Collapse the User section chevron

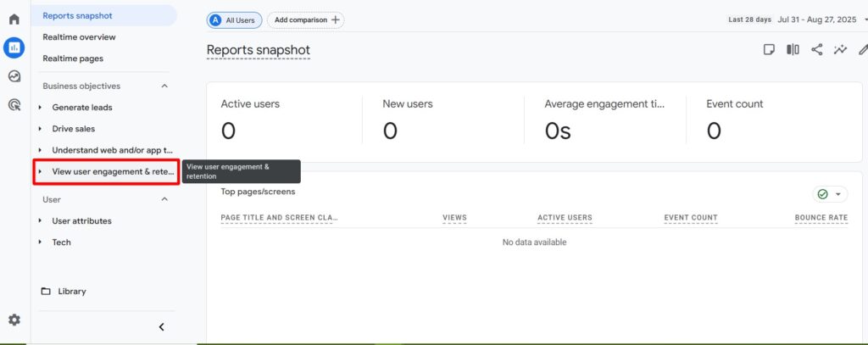click(164, 199)
